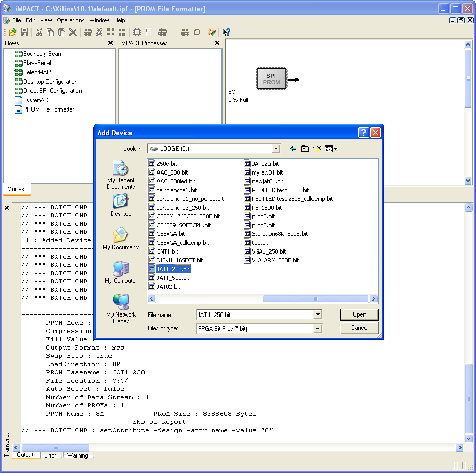This screenshot has height=473, width=476.
Task: Click the transcript horizontal scrollbar thumb
Action: (x=56, y=447)
